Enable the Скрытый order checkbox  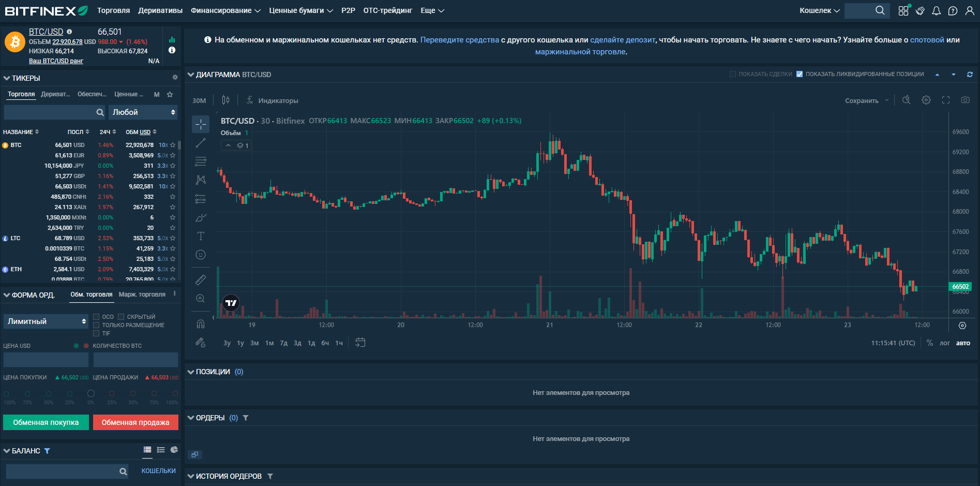click(121, 317)
